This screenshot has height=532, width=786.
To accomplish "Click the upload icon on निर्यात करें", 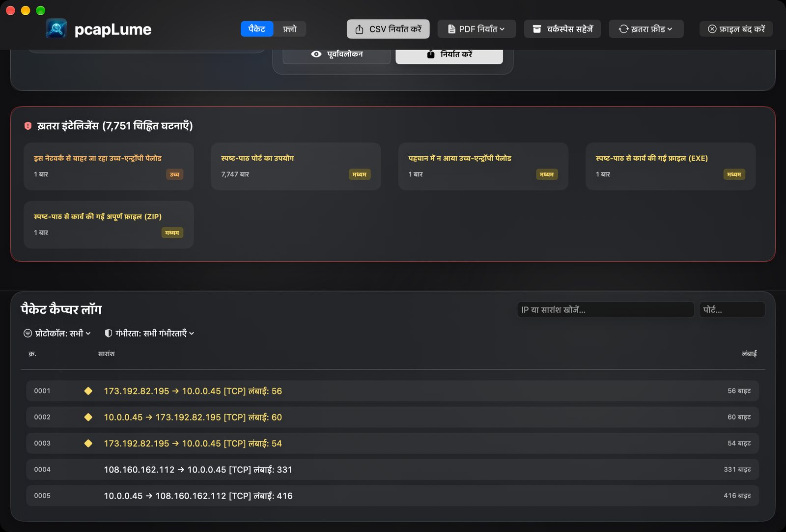I will 431,54.
